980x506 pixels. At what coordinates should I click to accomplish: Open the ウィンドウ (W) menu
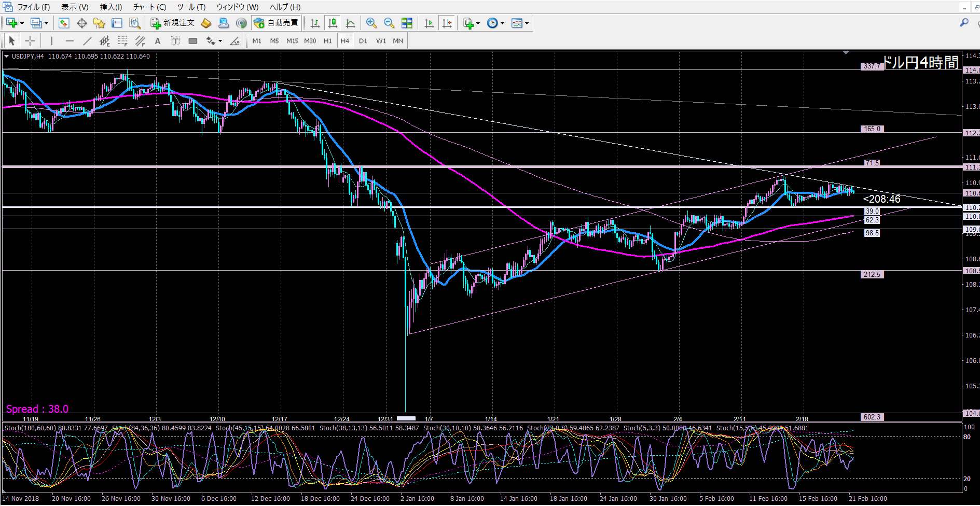(x=237, y=7)
